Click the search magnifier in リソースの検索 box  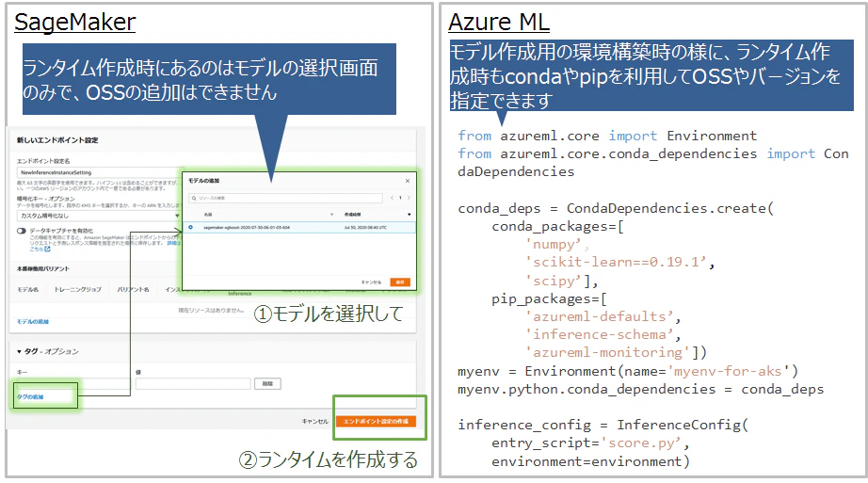[194, 199]
